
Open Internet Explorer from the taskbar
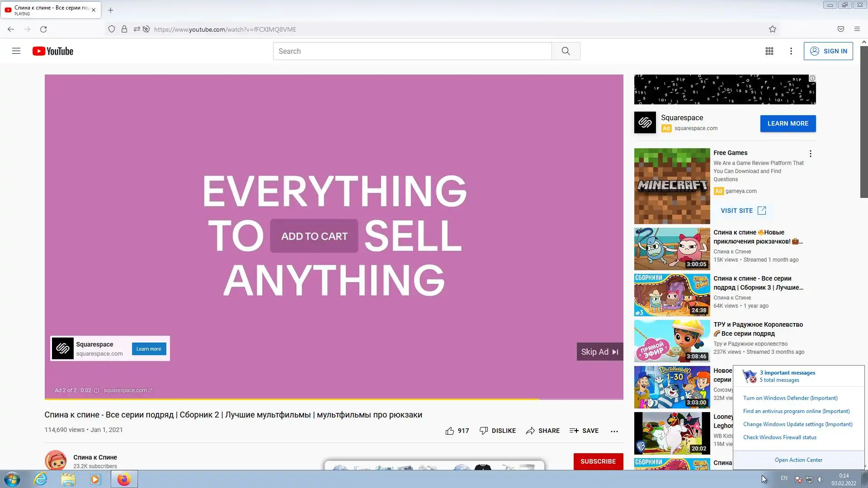pos(41,479)
